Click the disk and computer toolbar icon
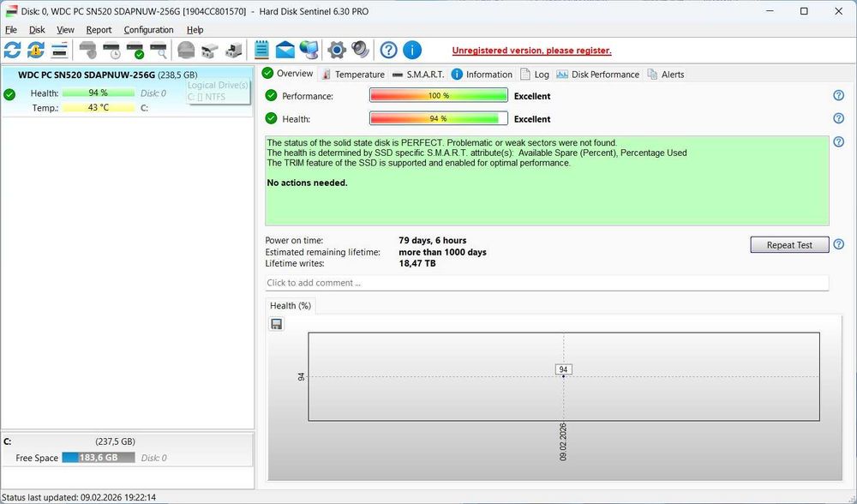 coord(234,50)
